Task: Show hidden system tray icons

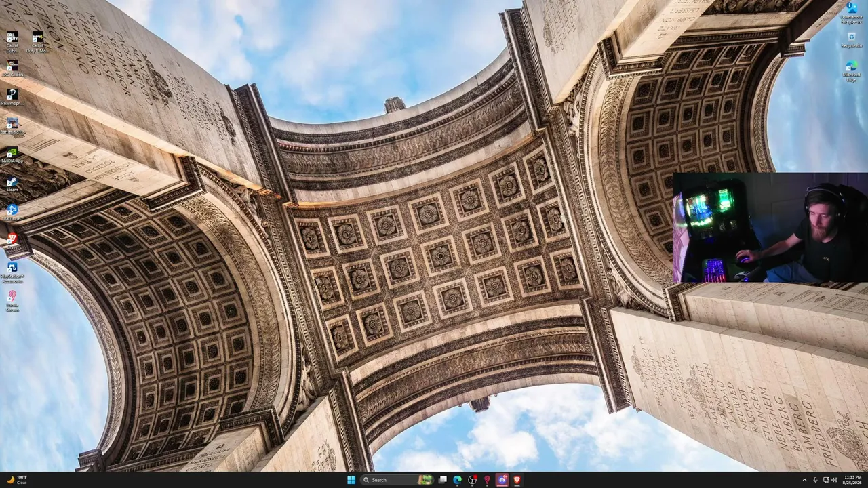Action: [804, 480]
